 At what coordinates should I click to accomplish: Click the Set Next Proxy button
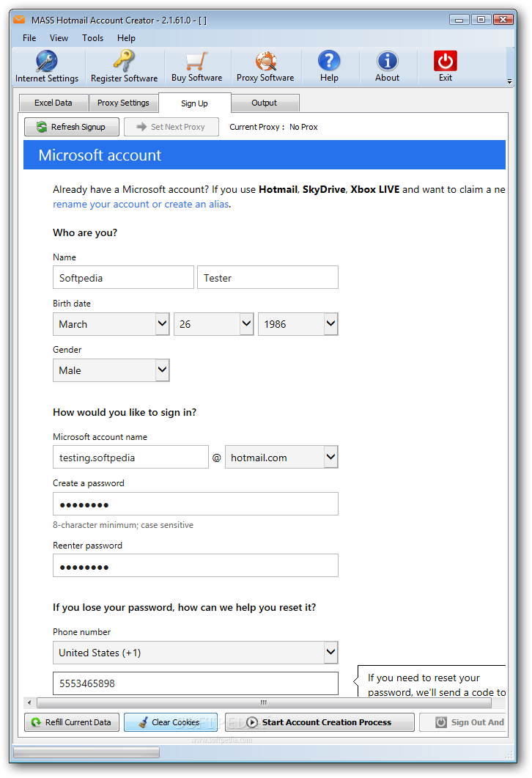pyautogui.click(x=171, y=127)
